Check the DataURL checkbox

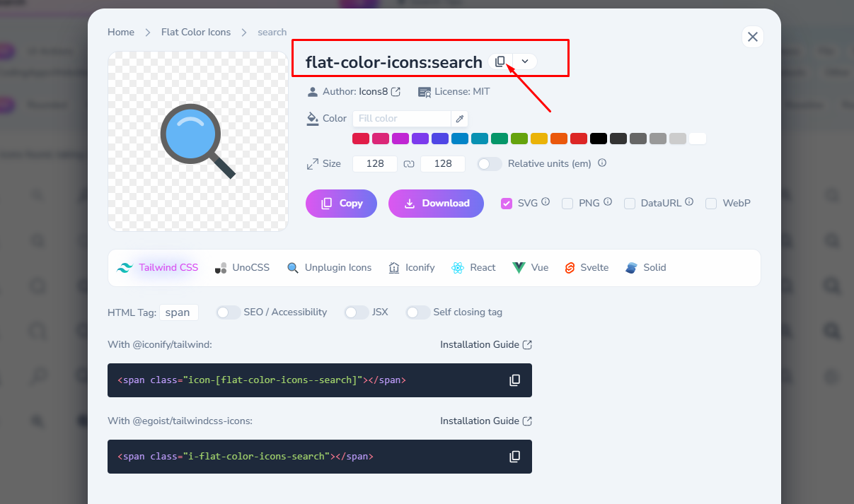pyautogui.click(x=630, y=203)
